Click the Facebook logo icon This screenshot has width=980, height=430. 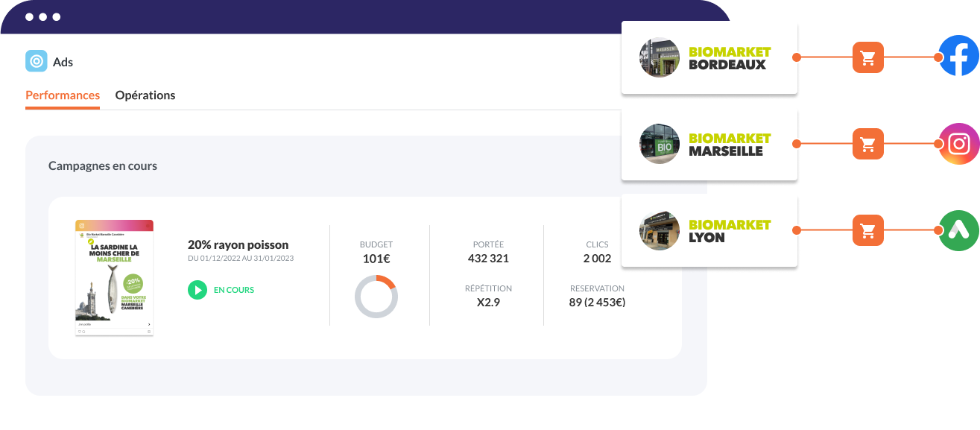tap(958, 57)
